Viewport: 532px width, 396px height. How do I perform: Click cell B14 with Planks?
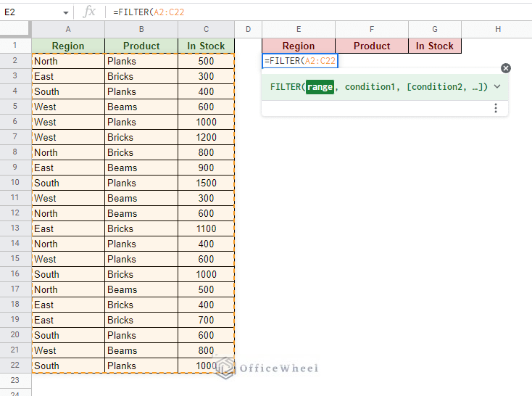click(141, 244)
